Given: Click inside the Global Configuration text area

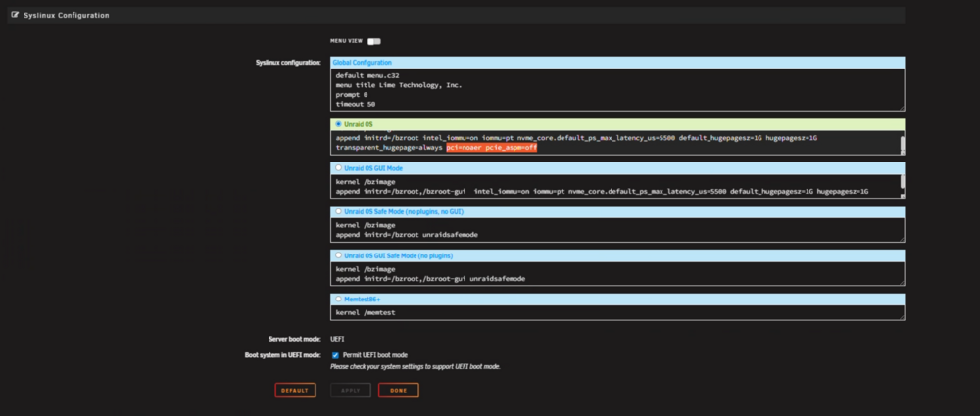Looking at the screenshot, I should pos(617,90).
